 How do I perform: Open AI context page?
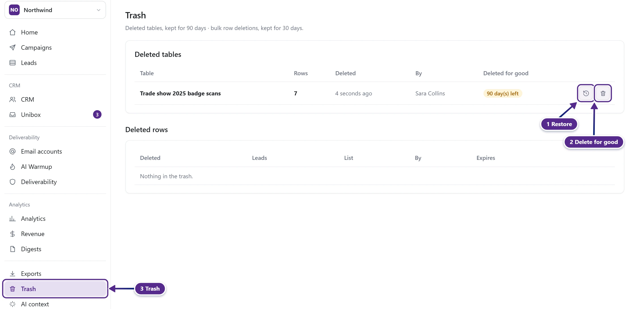[55, 304]
